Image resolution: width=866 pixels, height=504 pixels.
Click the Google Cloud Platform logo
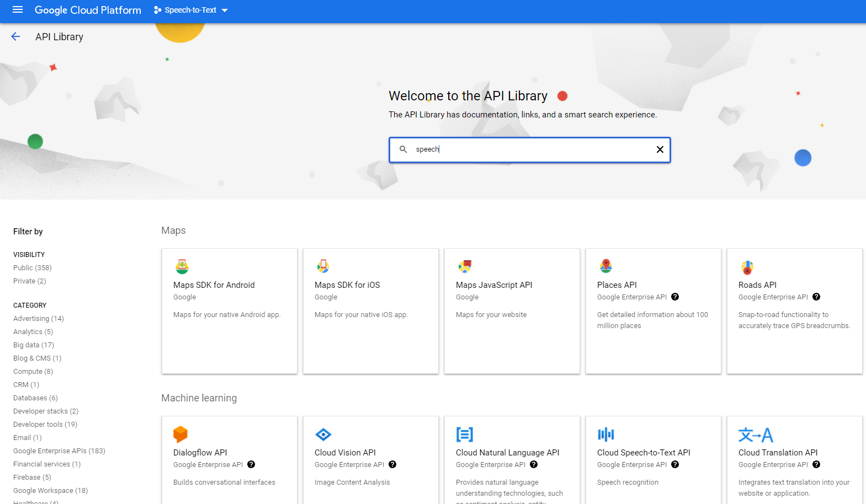point(88,10)
